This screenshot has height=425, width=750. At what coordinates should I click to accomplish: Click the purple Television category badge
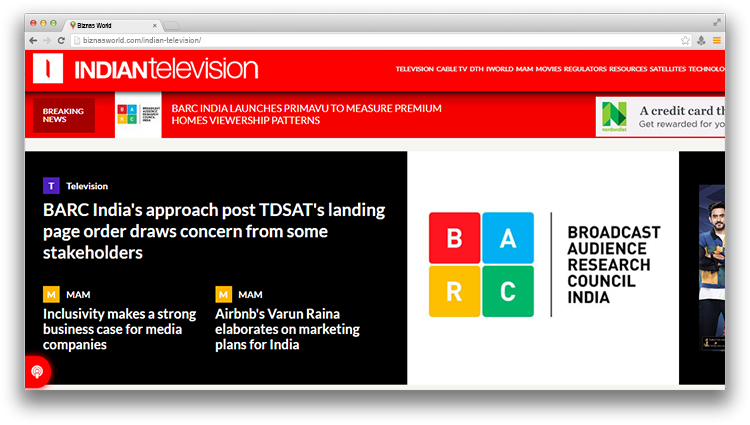pyautogui.click(x=51, y=185)
